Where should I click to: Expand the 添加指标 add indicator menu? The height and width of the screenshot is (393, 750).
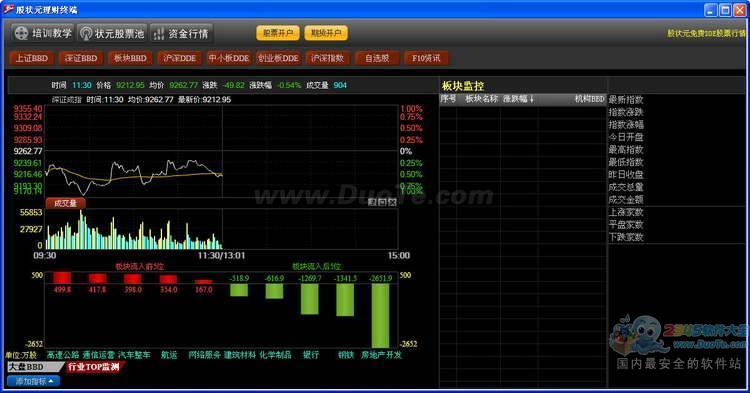click(x=33, y=381)
